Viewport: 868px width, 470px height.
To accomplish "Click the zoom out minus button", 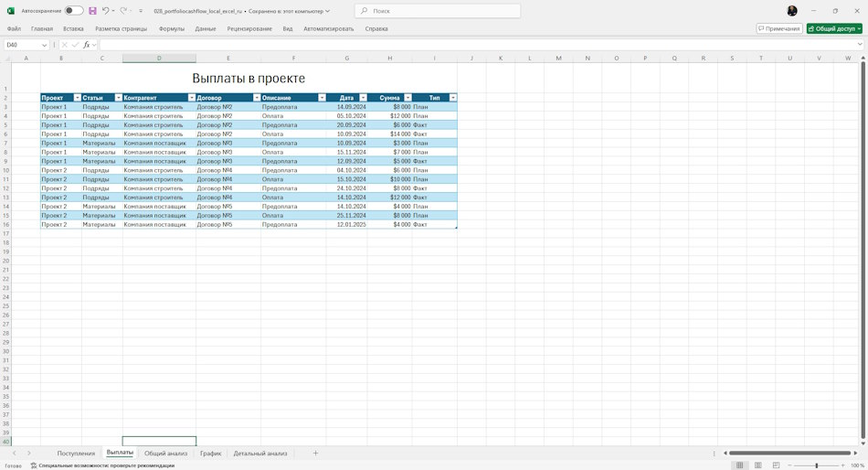I will click(789, 465).
